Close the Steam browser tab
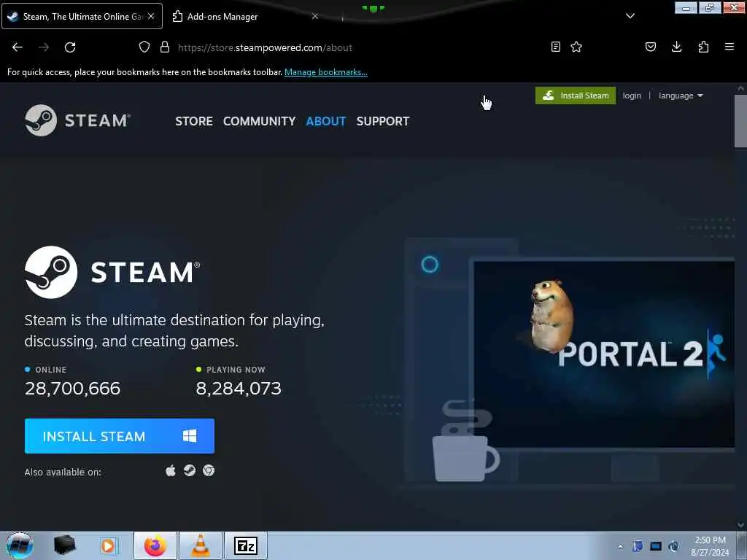 click(x=151, y=16)
